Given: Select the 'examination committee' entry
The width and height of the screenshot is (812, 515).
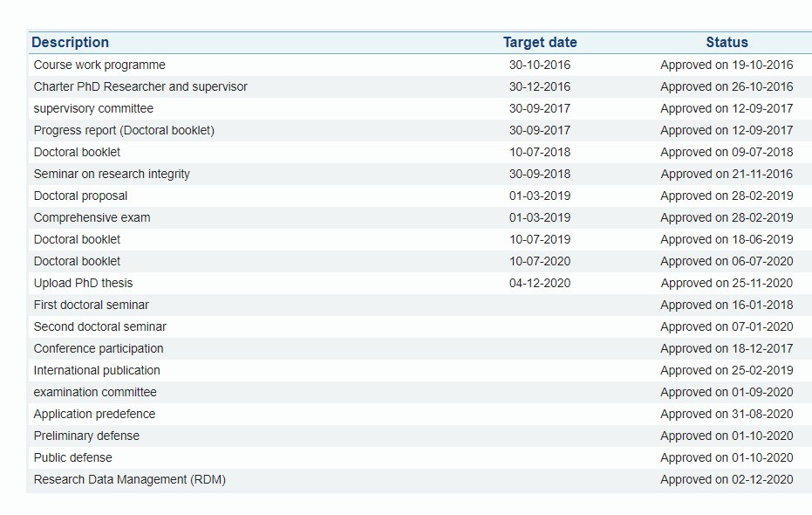Looking at the screenshot, I should (x=95, y=392).
